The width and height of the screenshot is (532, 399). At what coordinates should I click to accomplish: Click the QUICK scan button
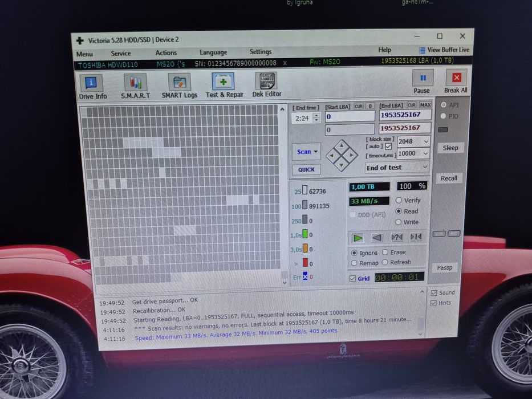306,169
